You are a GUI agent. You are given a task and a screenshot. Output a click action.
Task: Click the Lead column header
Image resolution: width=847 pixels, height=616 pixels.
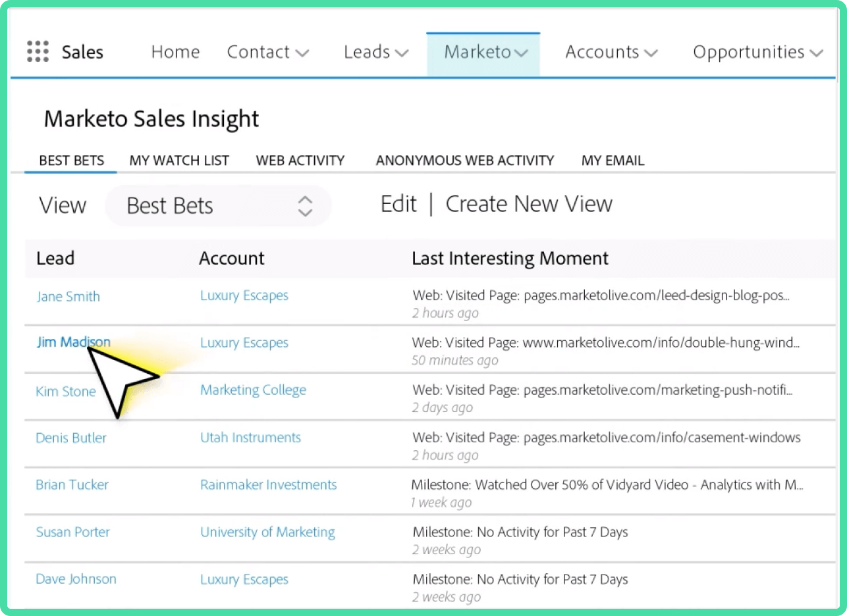point(55,259)
